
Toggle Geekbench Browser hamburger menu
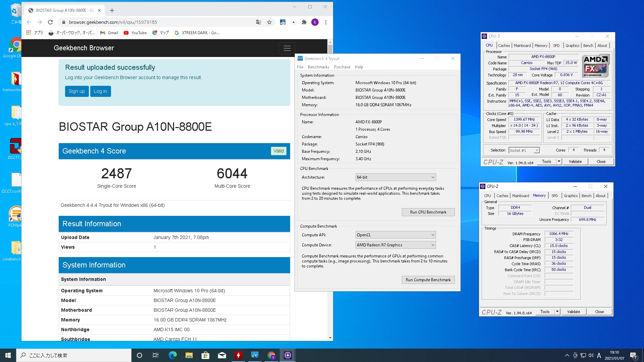coord(287,48)
